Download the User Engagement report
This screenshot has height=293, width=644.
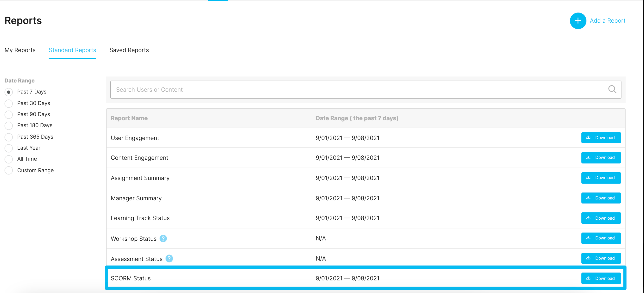(601, 138)
